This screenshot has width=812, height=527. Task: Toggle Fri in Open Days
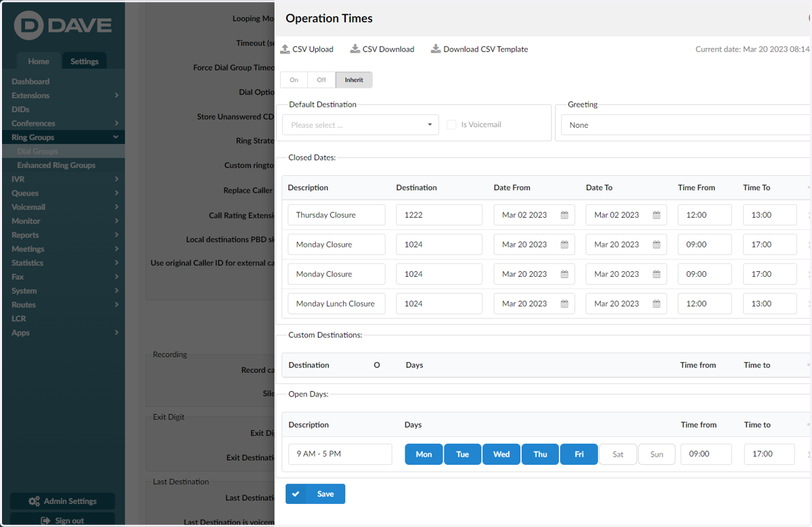coord(579,454)
